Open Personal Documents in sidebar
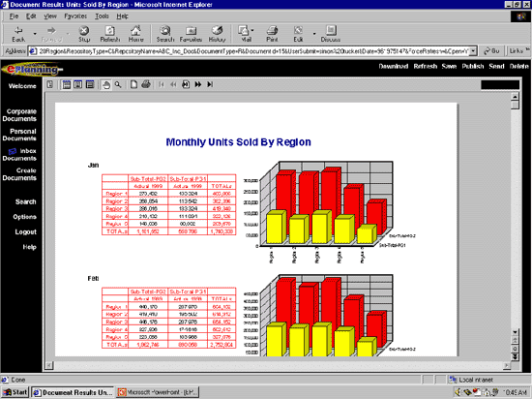Screen dimensions: 532x399 19,135
